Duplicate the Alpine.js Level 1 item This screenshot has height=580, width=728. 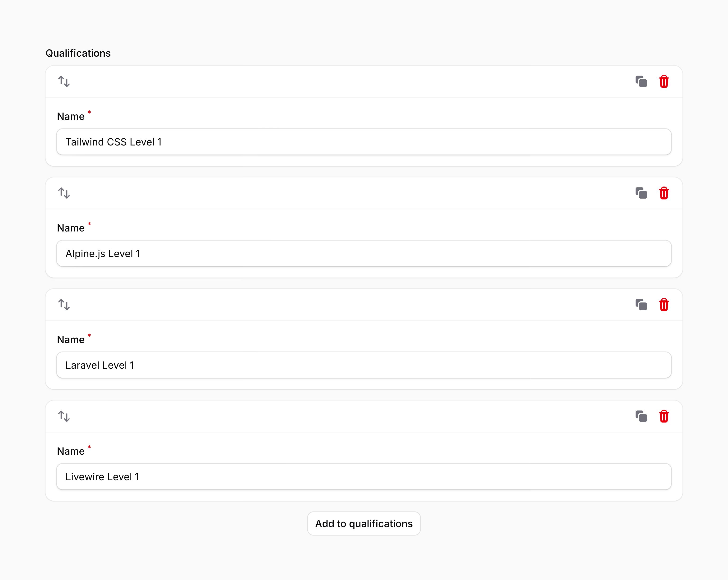click(641, 193)
